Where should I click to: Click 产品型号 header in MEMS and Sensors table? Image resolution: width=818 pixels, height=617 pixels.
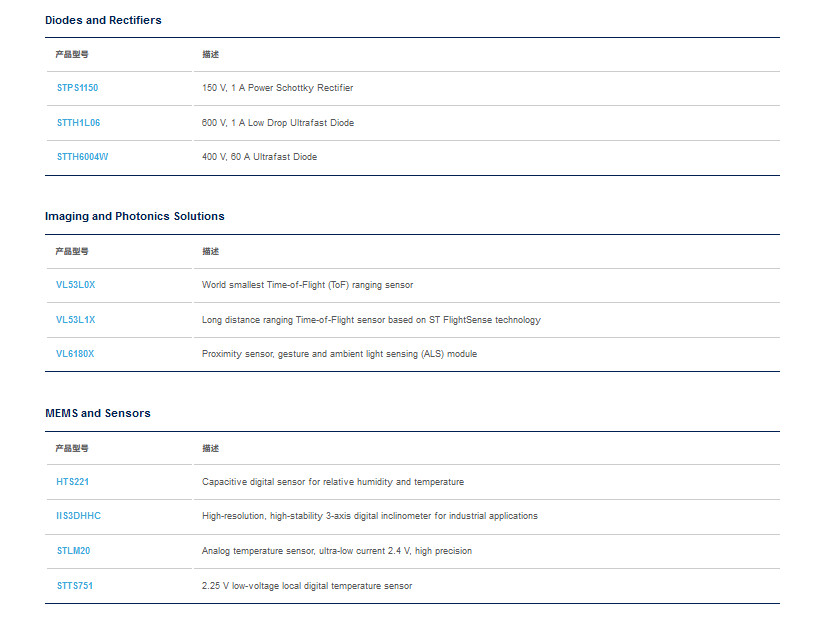(72, 448)
